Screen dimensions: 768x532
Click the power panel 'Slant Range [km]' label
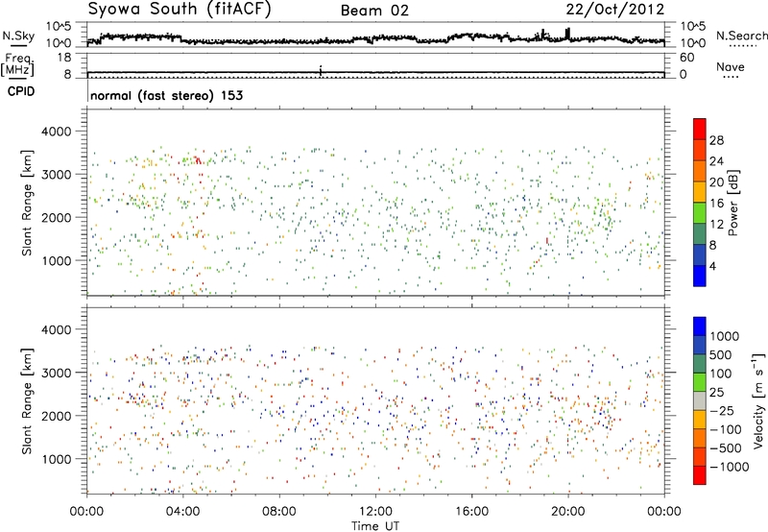pyautogui.click(x=27, y=203)
